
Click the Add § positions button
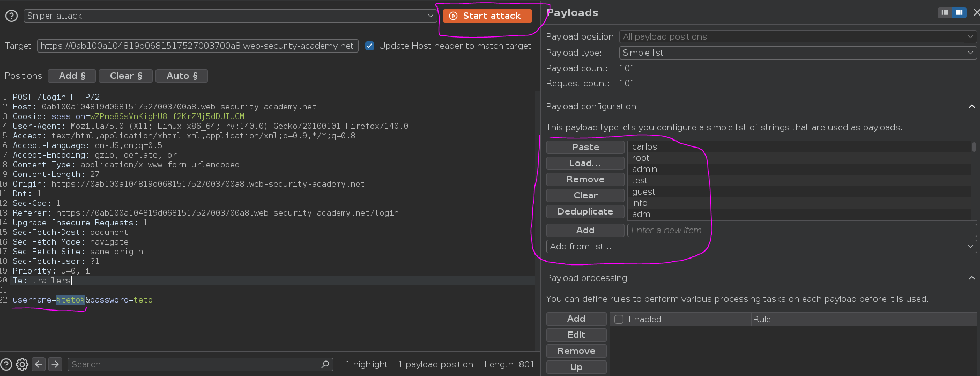(72, 76)
